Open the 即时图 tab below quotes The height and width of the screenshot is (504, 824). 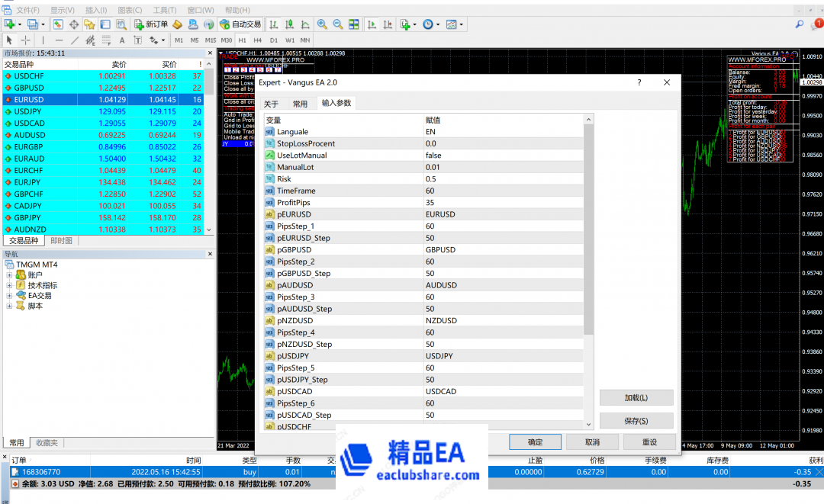(x=60, y=240)
